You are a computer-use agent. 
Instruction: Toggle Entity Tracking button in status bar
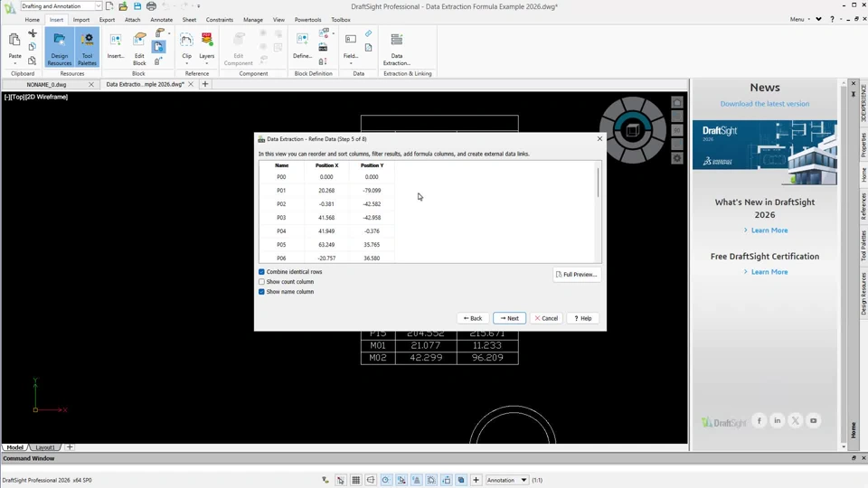[416, 480]
